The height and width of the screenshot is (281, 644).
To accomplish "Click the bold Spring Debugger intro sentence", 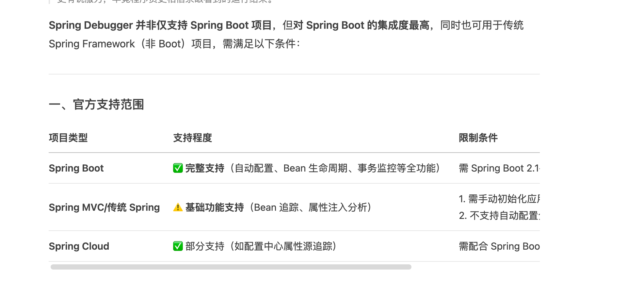I will click(x=238, y=25).
